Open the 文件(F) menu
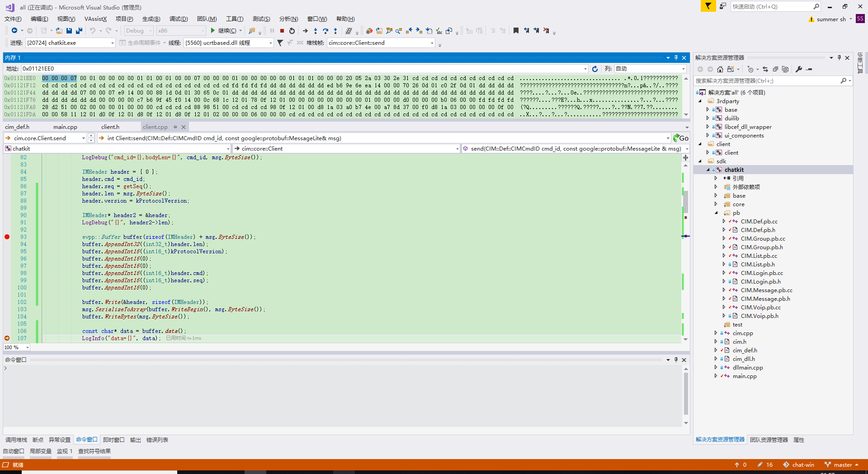The height and width of the screenshot is (474, 868). tap(13, 19)
